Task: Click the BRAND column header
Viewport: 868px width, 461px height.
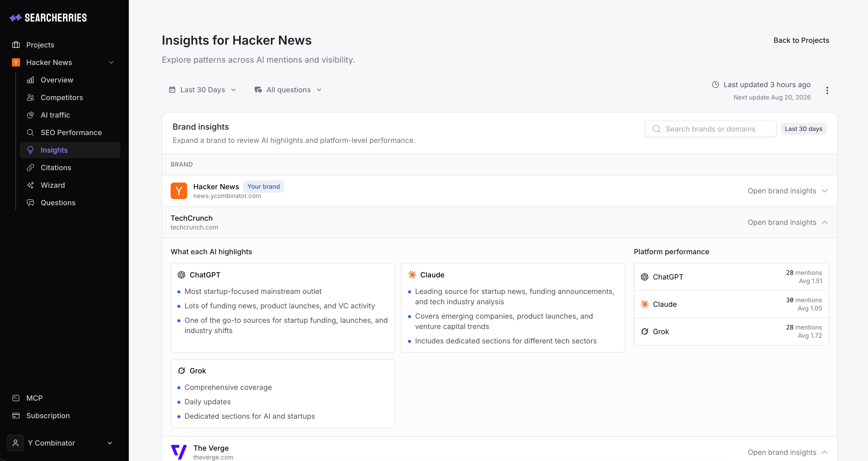Action: point(182,164)
